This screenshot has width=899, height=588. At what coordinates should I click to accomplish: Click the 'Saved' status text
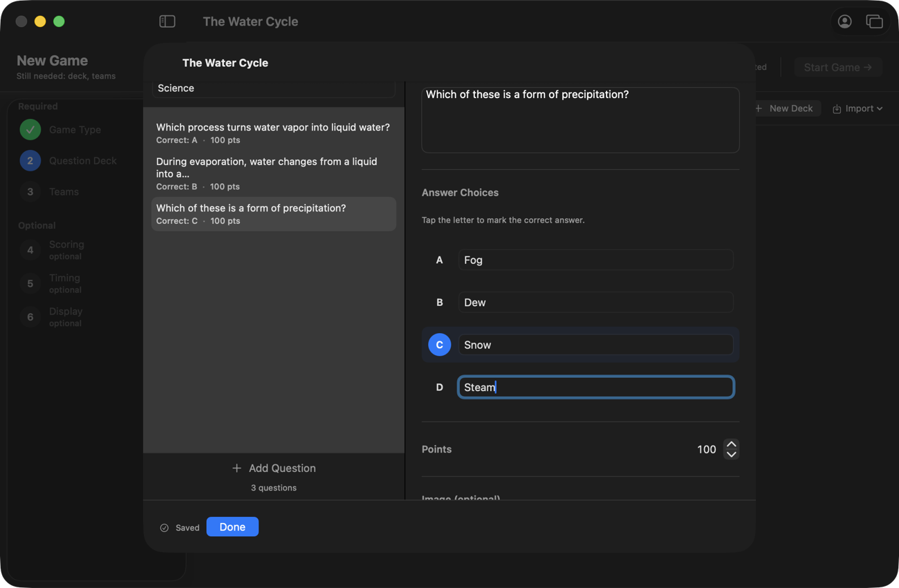click(187, 528)
